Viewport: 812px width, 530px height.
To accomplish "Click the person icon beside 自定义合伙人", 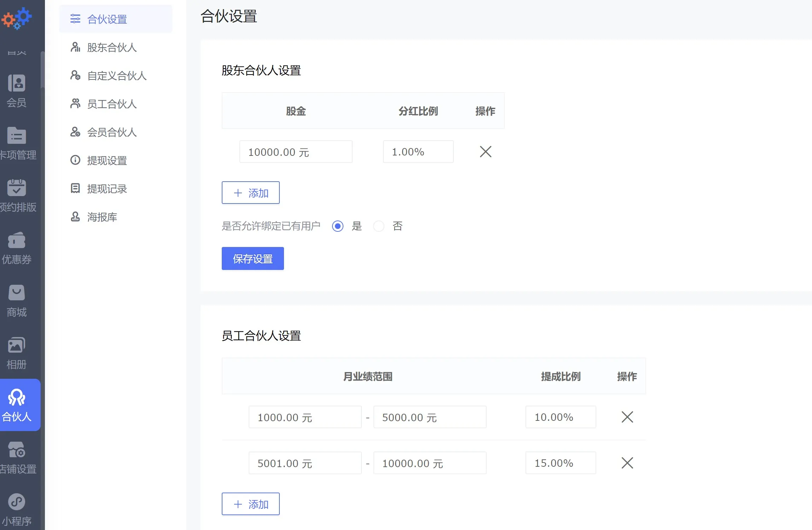I will 75,75.
